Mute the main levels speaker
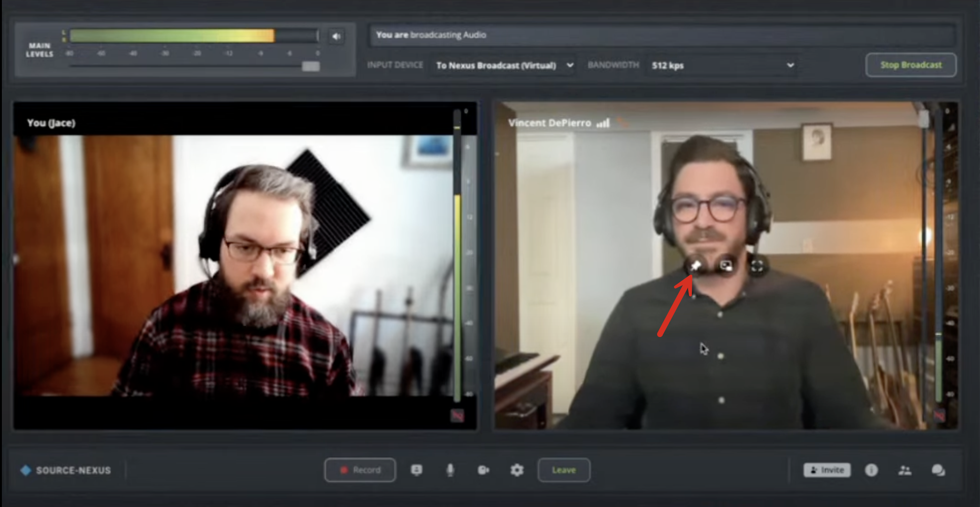980x507 pixels. [x=336, y=36]
